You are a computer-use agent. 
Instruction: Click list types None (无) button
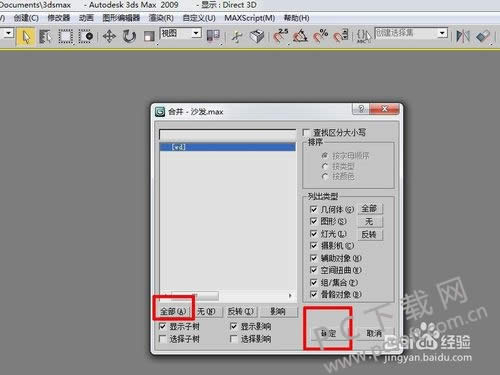click(370, 221)
